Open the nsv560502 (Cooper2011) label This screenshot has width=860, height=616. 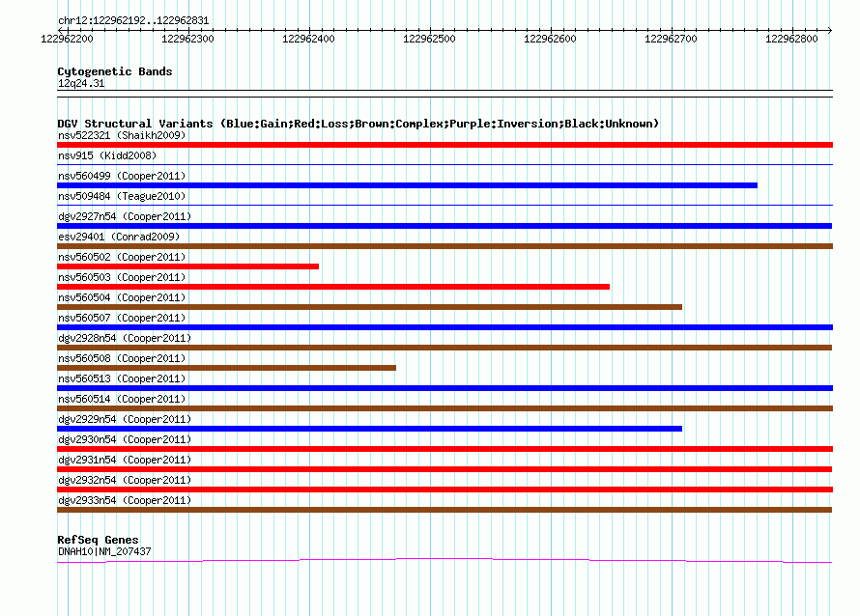click(122, 257)
